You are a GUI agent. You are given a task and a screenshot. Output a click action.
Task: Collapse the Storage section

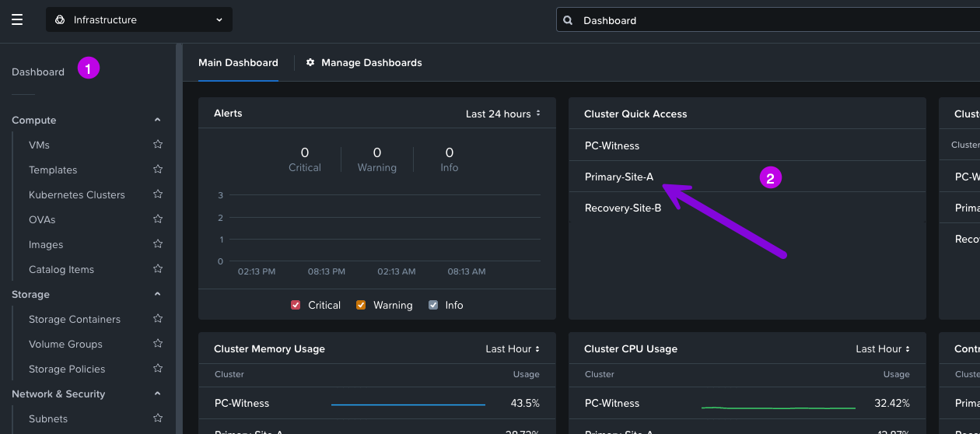158,294
